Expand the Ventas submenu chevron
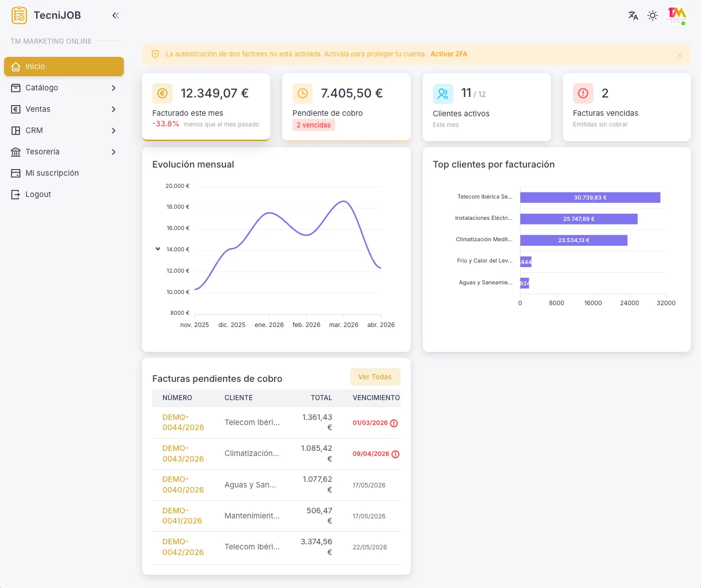This screenshot has height=588, width=701. click(x=114, y=109)
